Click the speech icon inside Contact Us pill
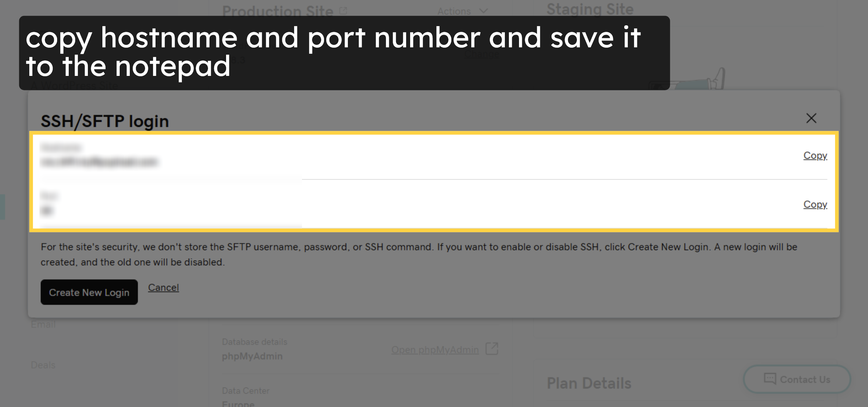Image resolution: width=868 pixels, height=407 pixels. pos(770,379)
